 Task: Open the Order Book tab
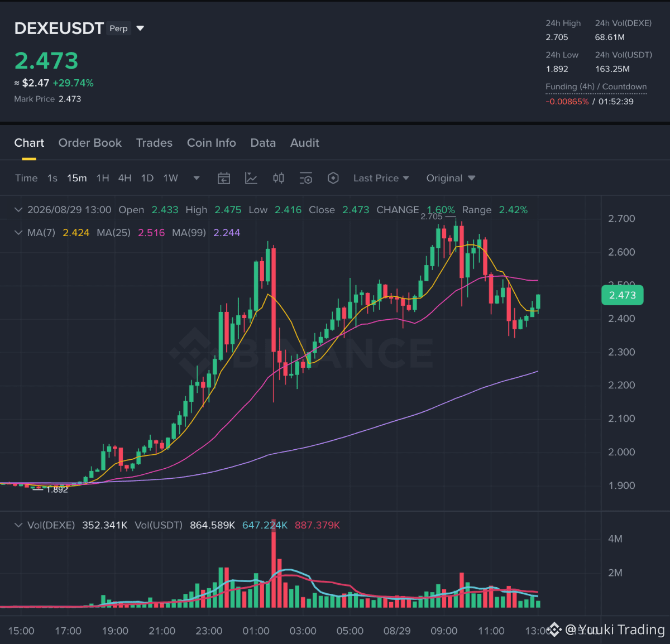(90, 143)
